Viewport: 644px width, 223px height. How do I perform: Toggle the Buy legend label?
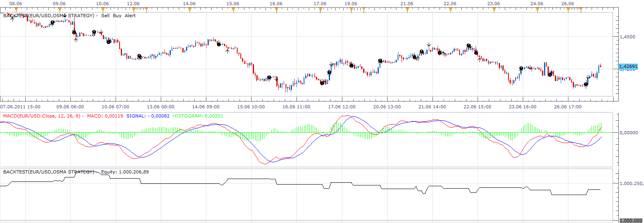point(117,16)
